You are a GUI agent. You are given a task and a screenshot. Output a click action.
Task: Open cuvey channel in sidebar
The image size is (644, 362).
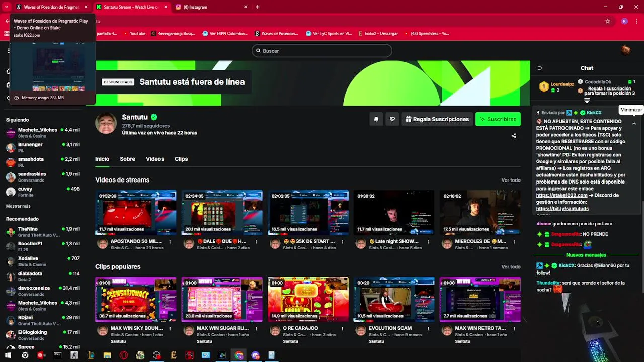(x=43, y=192)
